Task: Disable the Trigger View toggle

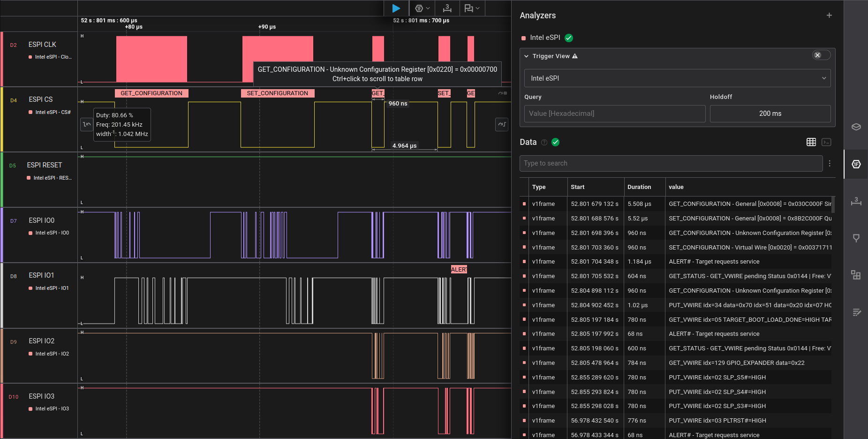Action: 821,55
